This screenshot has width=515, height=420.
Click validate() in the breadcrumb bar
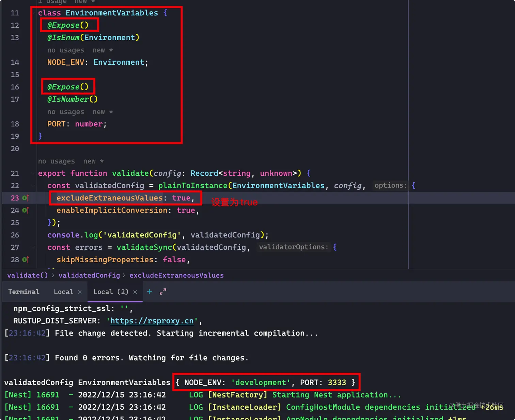click(x=28, y=275)
